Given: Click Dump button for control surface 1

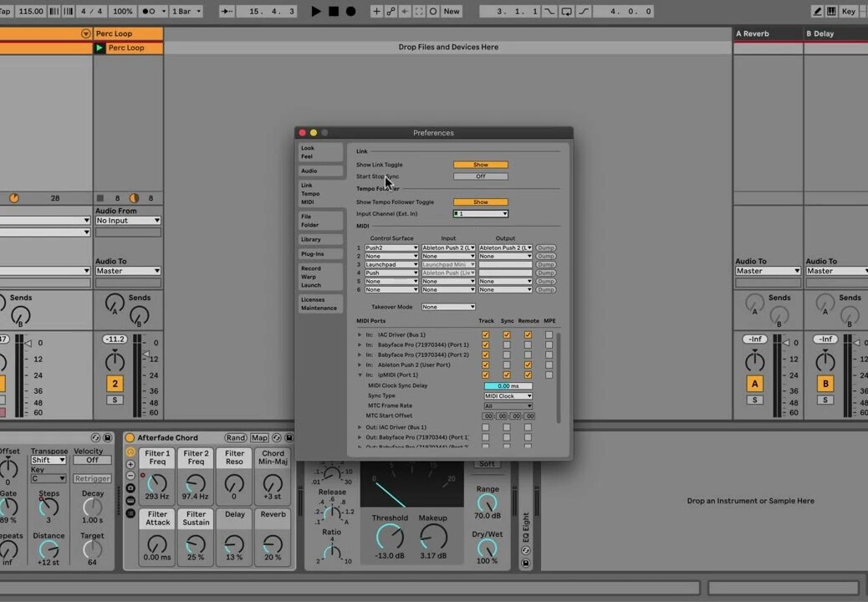Looking at the screenshot, I should 546,247.
